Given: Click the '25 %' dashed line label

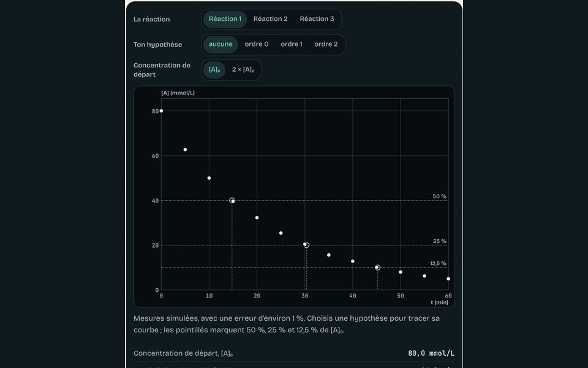Looking at the screenshot, I should point(440,241).
